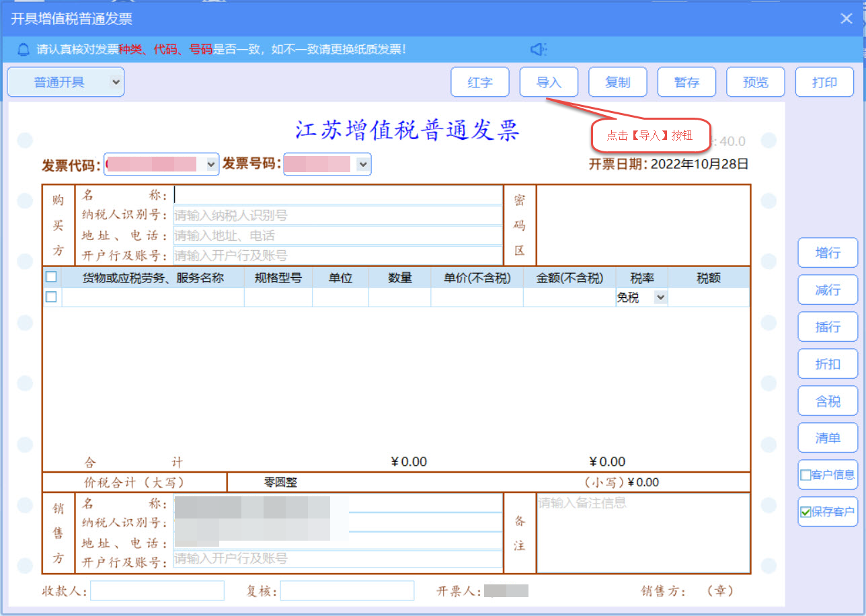Open the 普通开具 mode dropdown
The image size is (866, 616).
click(66, 82)
